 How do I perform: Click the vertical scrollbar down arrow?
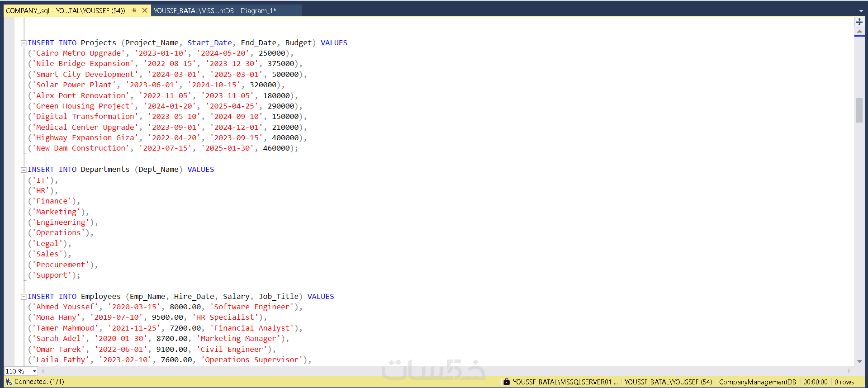pos(859,361)
